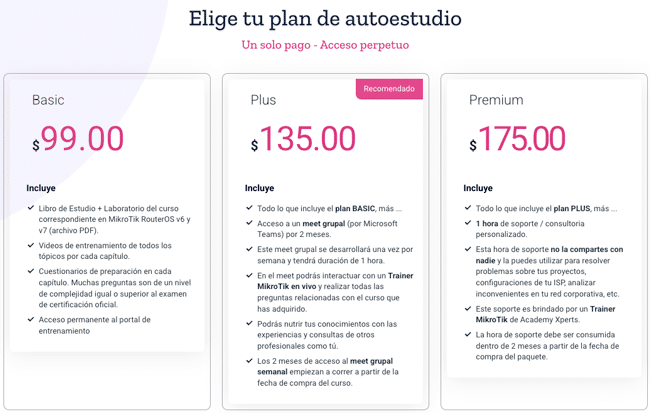650x413 pixels.
Task: Click the dollar sign of Basic price
Action: (x=36, y=145)
